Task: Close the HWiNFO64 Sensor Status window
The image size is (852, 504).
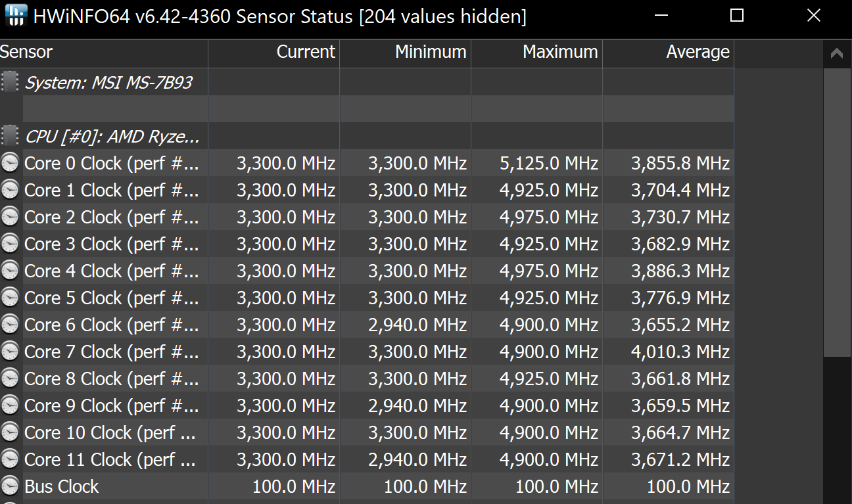Action: pyautogui.click(x=814, y=15)
